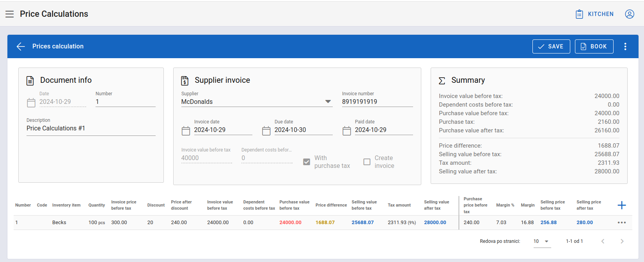Go back using the left arrow
Screen dimensions: 644x262
21,46
